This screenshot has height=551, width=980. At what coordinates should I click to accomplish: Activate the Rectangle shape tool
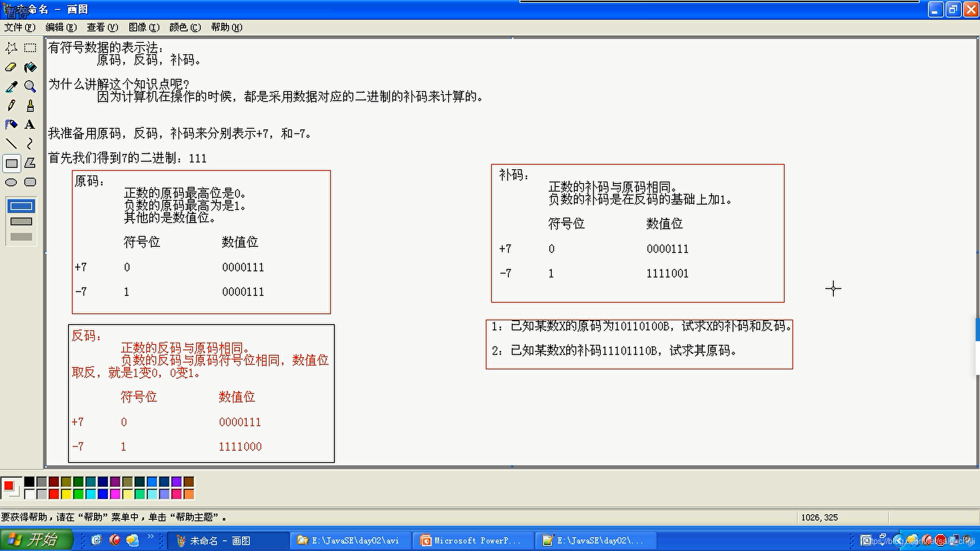11,163
